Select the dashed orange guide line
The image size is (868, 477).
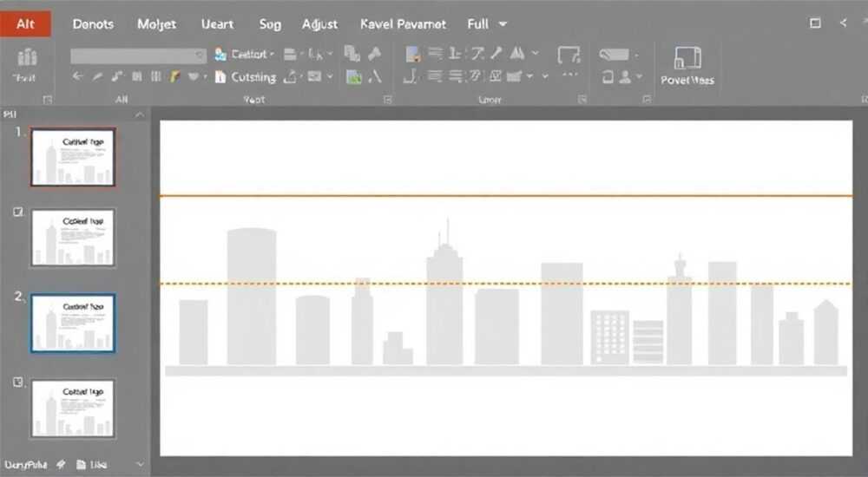pyautogui.click(x=506, y=284)
